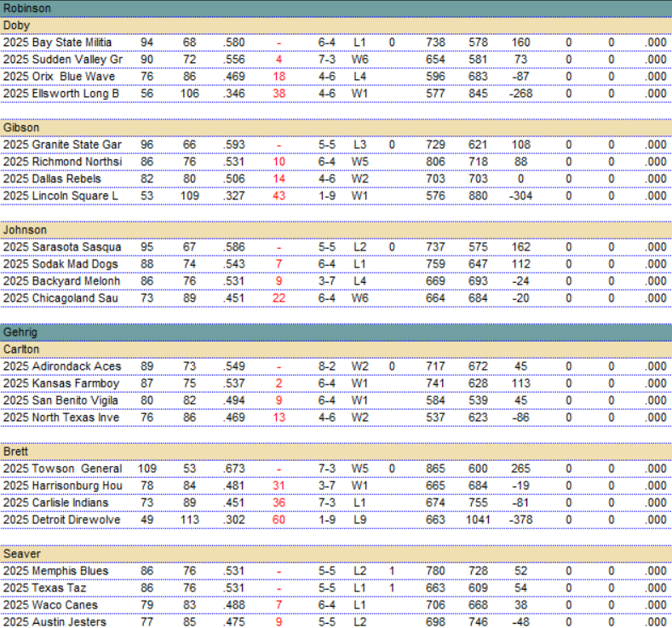
Task: Click 2025 Granite State Gar team name
Action: (x=62, y=145)
